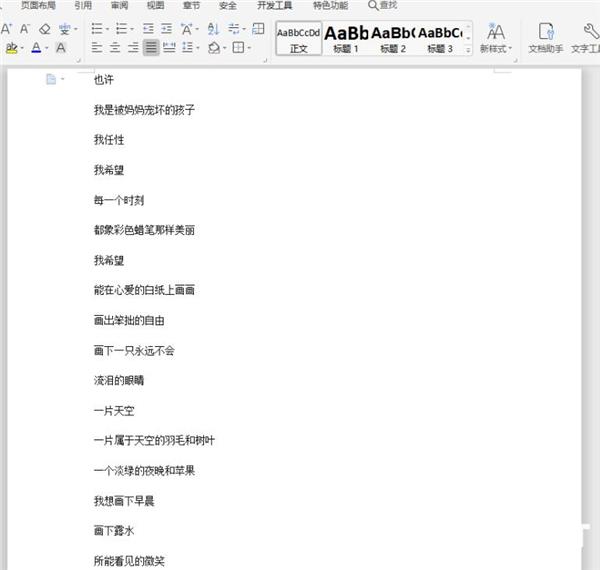
Task: Open shading color dropdown arrow
Action: click(x=224, y=48)
